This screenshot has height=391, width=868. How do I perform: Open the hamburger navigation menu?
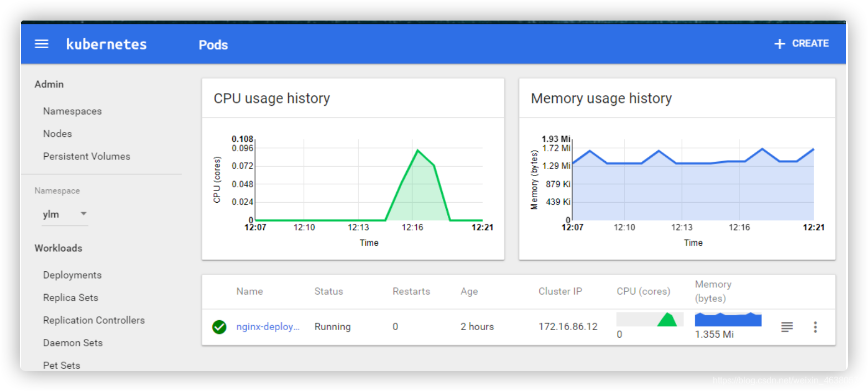(42, 44)
